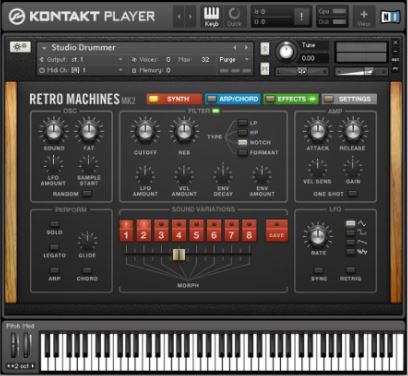Viewport: 408px width, 376px height.
Task: Select sound variation 3
Action: pyautogui.click(x=161, y=230)
